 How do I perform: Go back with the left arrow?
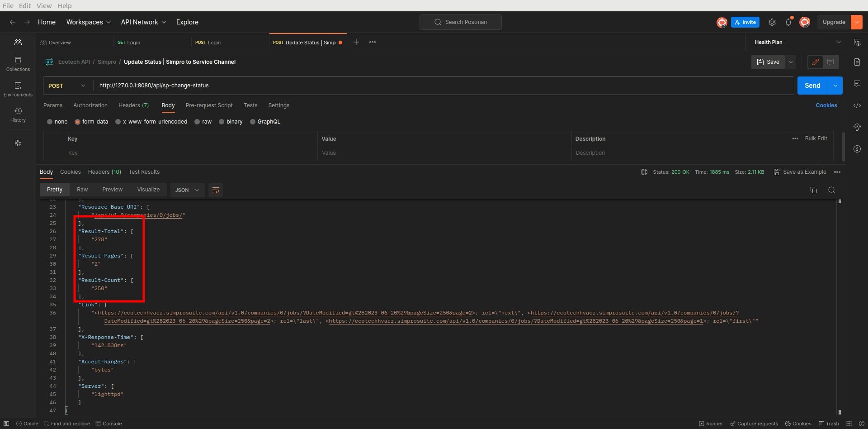point(13,22)
